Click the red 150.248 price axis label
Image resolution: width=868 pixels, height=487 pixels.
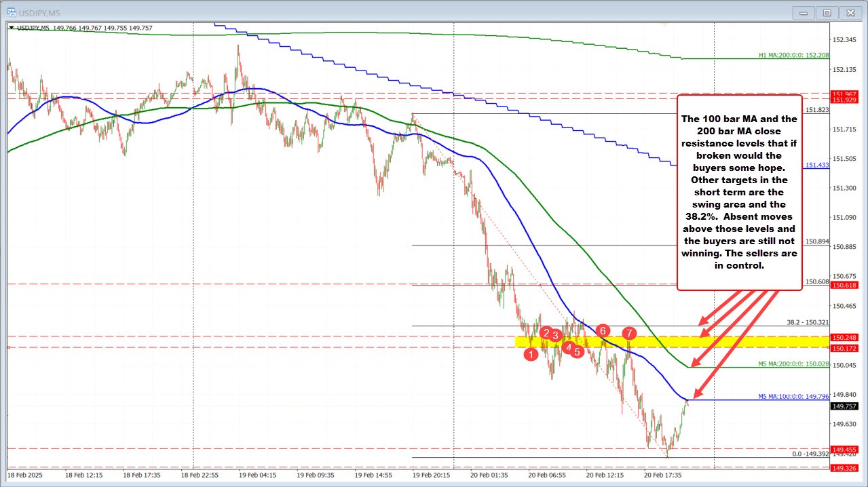[844, 337]
